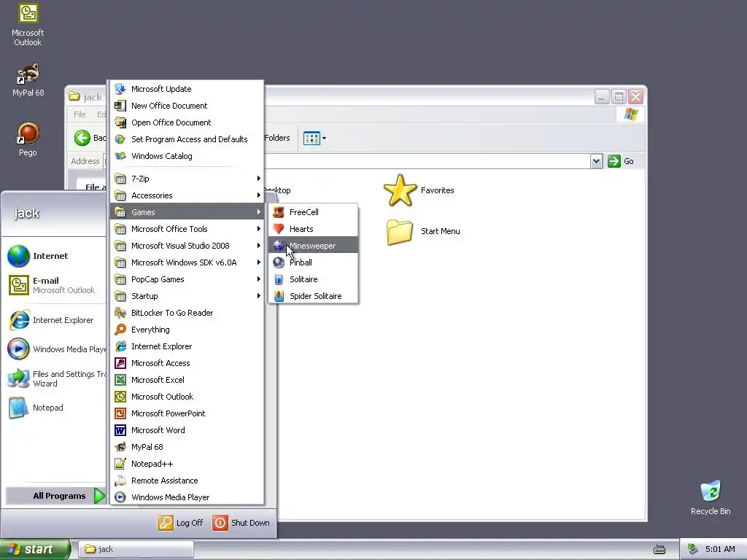Launch BitLocker To Go Reader
The height and width of the screenshot is (560, 747).
coord(187,313)
